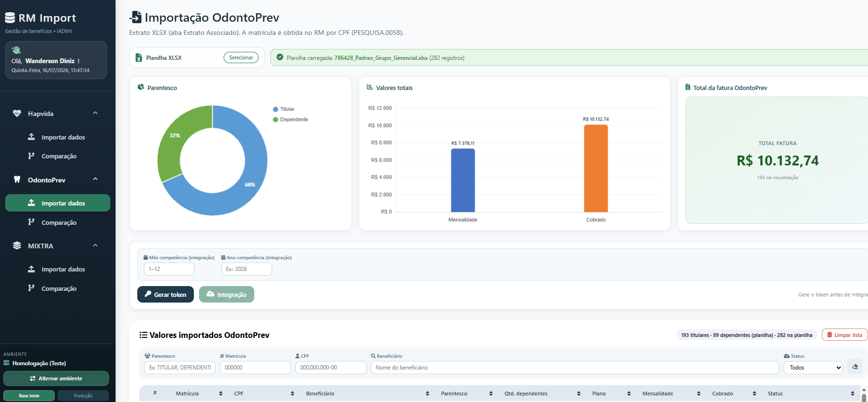Click the upload icon of Hapvida Importar dados
Image resolution: width=868 pixels, height=402 pixels.
(x=32, y=137)
